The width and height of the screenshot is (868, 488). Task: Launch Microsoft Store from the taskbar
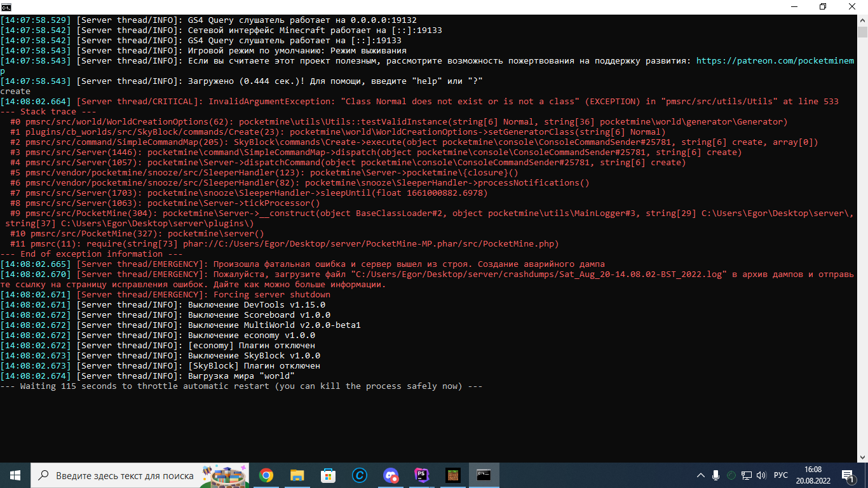[328, 475]
